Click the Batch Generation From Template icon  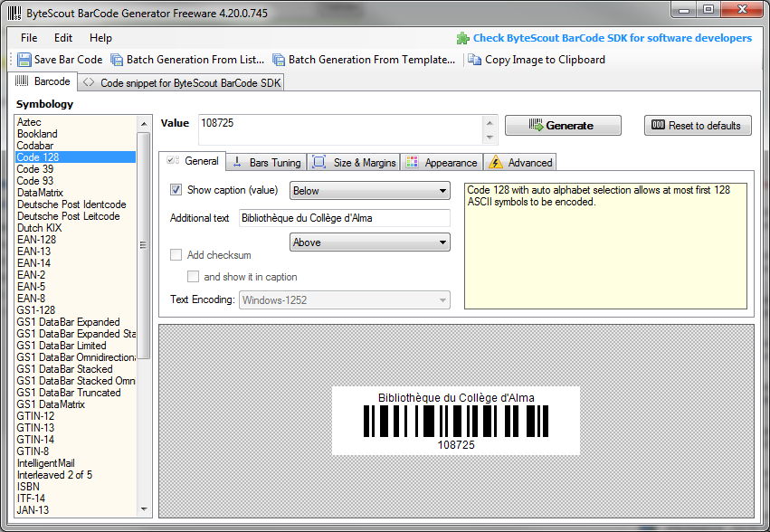[x=279, y=60]
